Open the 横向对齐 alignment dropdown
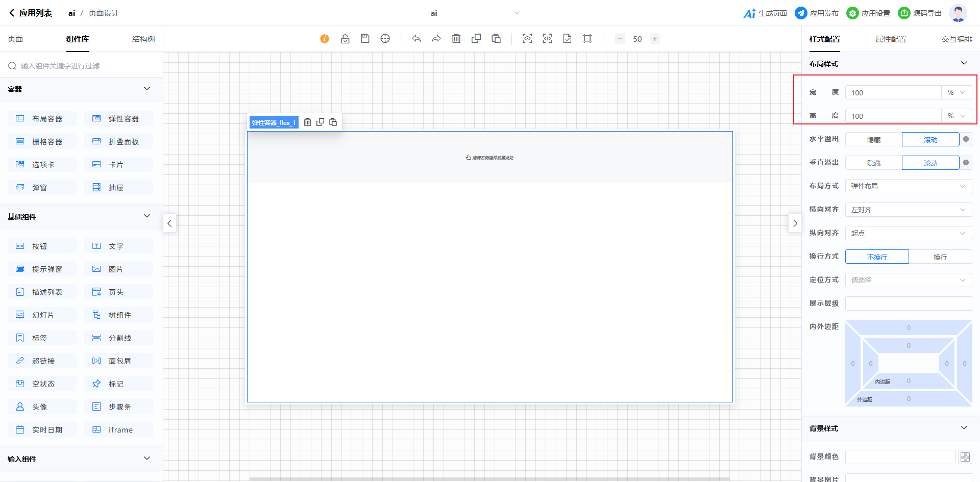 908,210
